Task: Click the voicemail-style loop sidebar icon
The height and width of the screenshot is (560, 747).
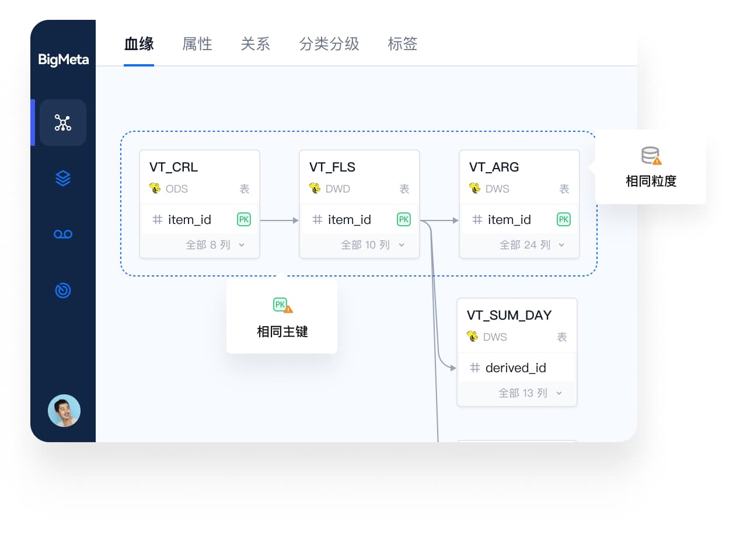Action: click(63, 234)
